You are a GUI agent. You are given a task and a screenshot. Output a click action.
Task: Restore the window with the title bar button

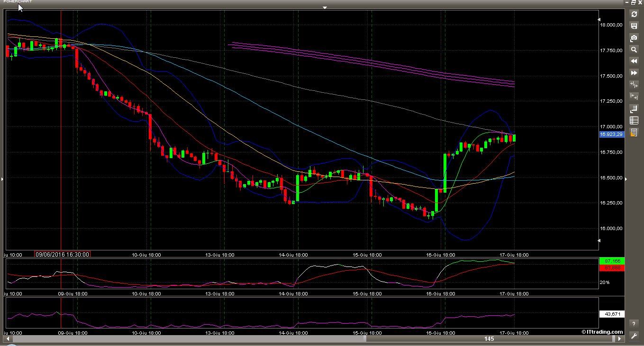click(633, 2)
